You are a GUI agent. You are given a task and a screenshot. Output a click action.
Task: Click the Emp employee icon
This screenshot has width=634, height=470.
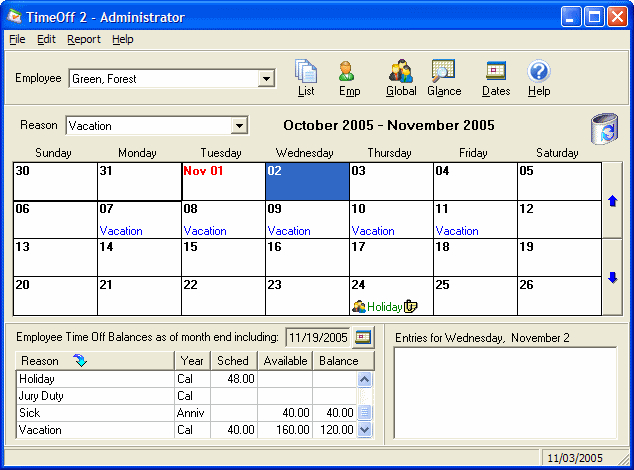click(x=349, y=72)
